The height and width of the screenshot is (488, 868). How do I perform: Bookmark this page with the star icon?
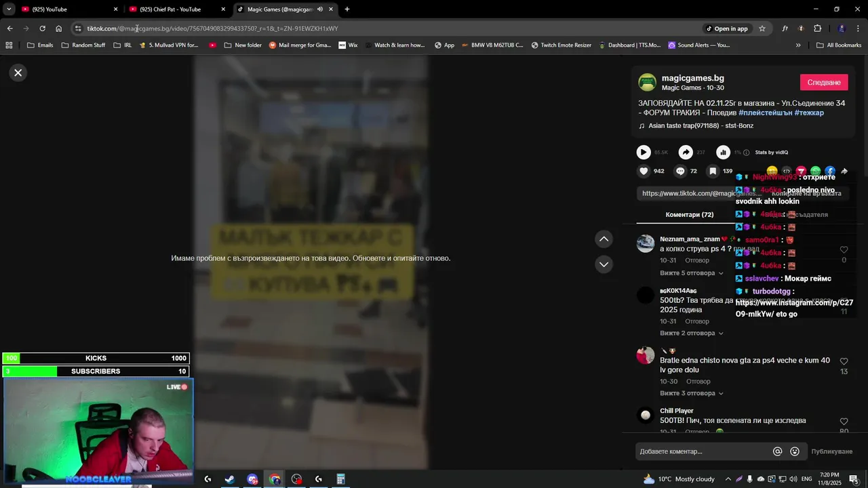click(x=762, y=28)
